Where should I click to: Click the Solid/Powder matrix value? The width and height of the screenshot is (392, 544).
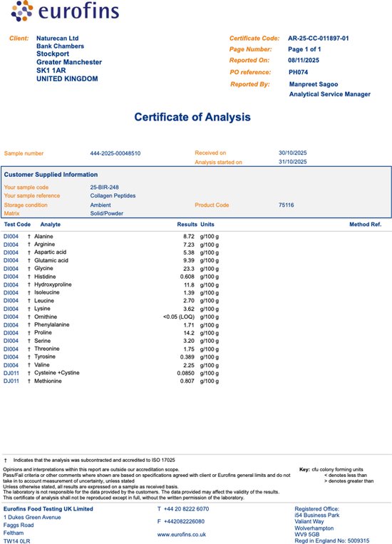106,213
